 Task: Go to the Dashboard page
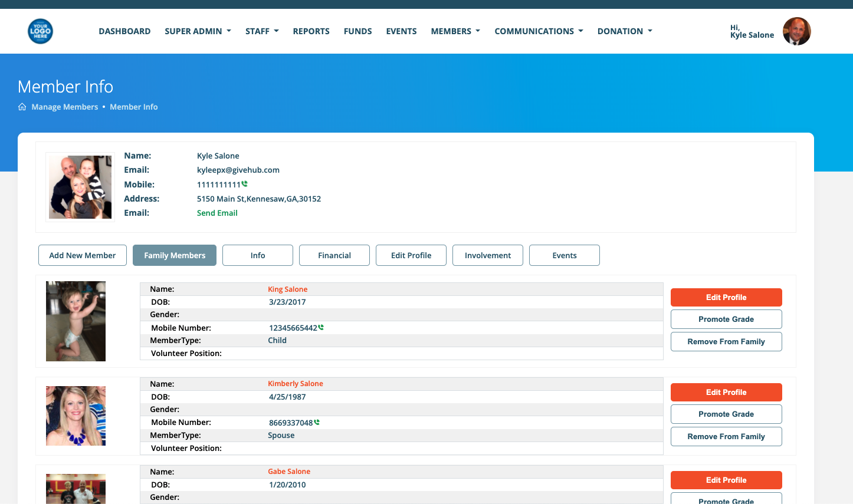pos(124,31)
